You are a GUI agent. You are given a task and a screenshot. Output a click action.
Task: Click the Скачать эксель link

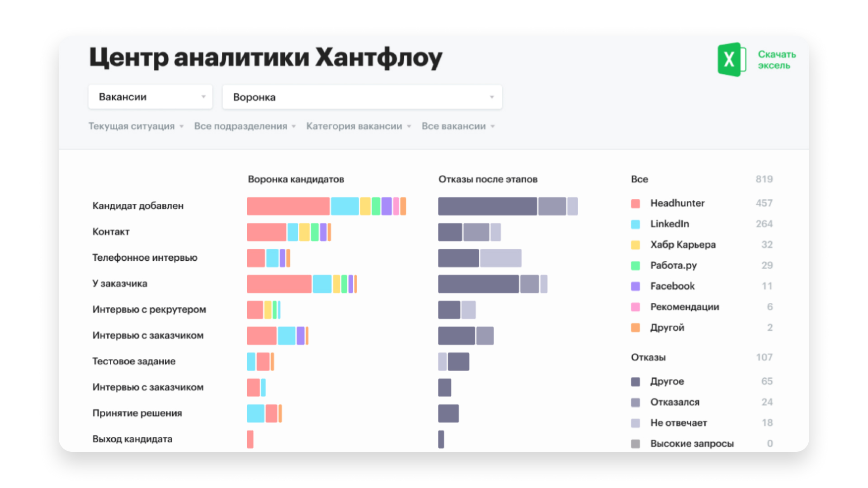pyautogui.click(x=776, y=60)
